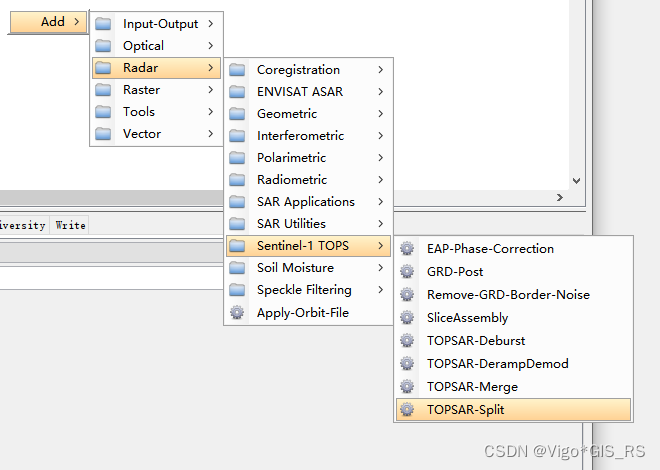Click the GRD-Post gear icon

pos(407,271)
